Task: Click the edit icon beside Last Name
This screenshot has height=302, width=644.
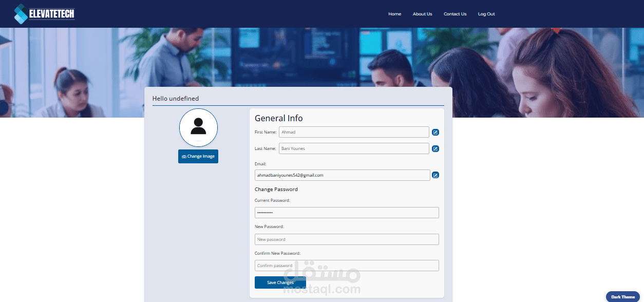Action: (435, 148)
